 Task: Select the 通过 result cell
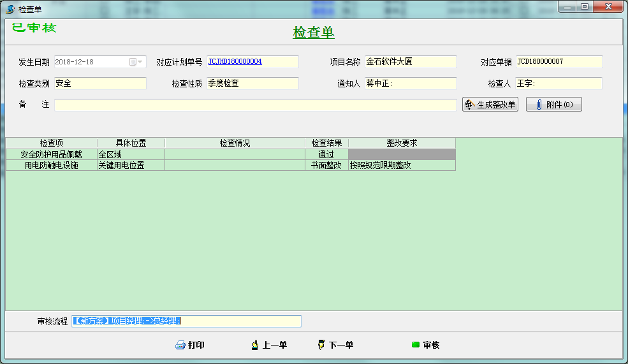coord(327,154)
